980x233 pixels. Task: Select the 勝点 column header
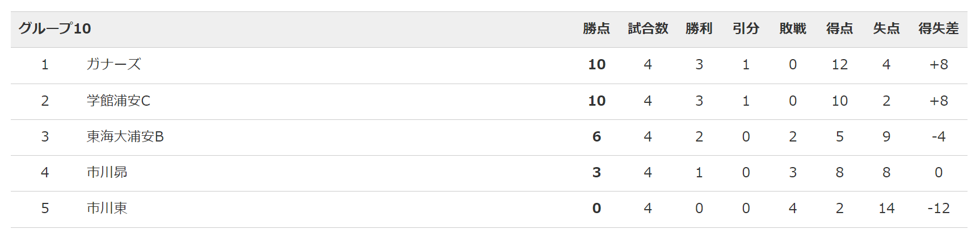pos(596,28)
